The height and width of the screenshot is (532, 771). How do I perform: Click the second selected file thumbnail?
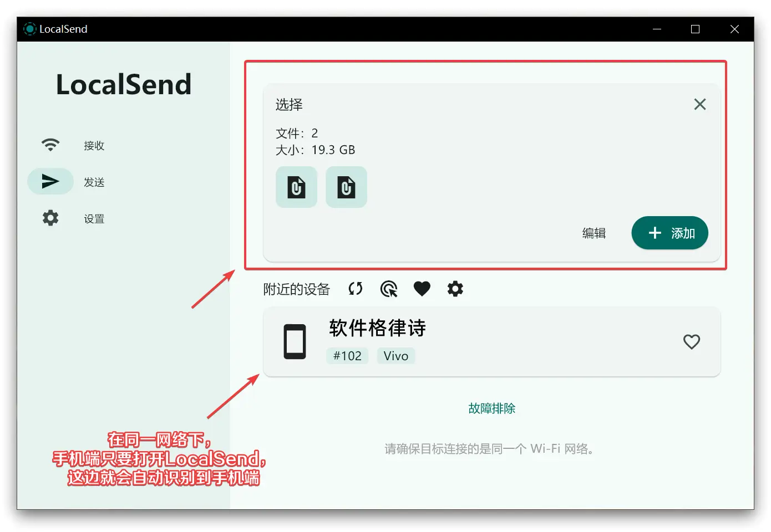tap(346, 187)
